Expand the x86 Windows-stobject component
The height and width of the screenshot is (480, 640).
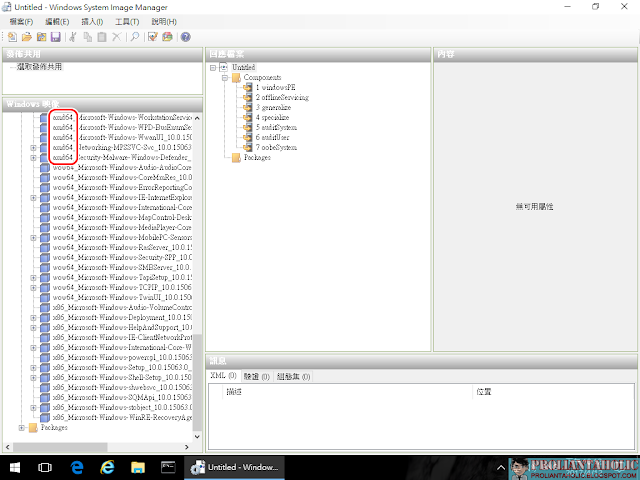(33, 408)
